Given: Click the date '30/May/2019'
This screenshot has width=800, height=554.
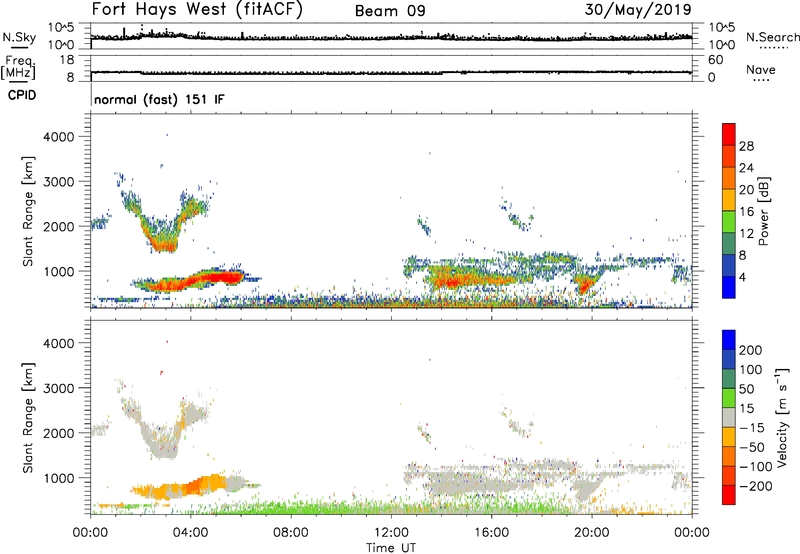Looking at the screenshot, I should (x=638, y=10).
